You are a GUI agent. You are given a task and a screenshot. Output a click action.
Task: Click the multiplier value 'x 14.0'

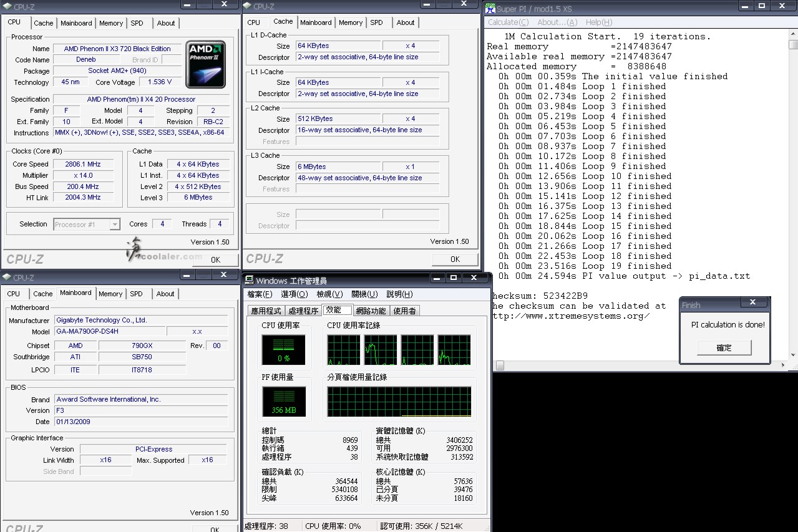[x=83, y=175]
